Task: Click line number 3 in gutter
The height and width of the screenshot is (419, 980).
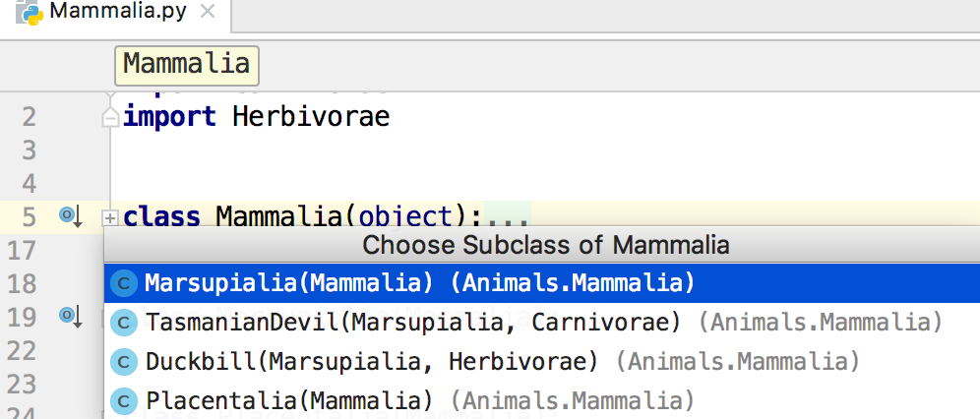Action: (x=28, y=150)
